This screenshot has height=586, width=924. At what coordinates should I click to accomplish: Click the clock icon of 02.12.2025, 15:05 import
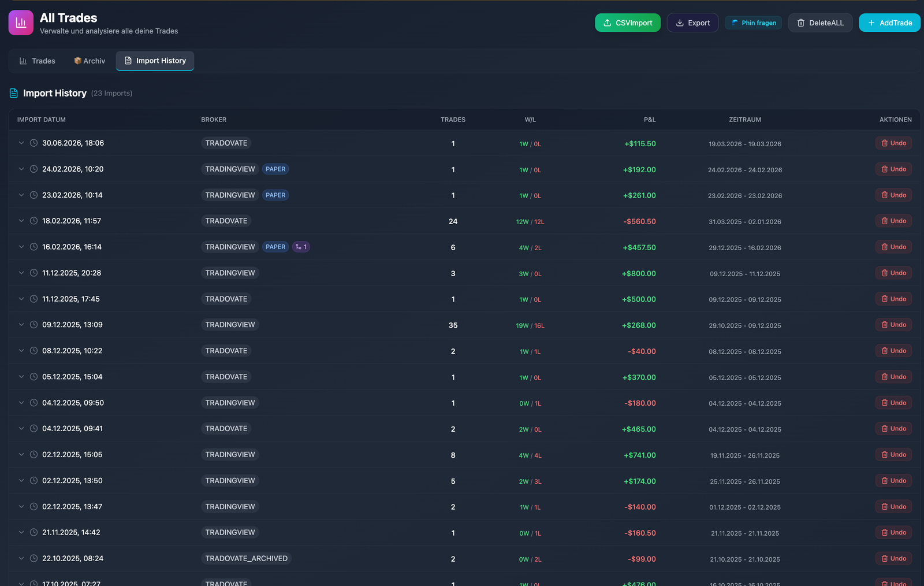point(34,455)
